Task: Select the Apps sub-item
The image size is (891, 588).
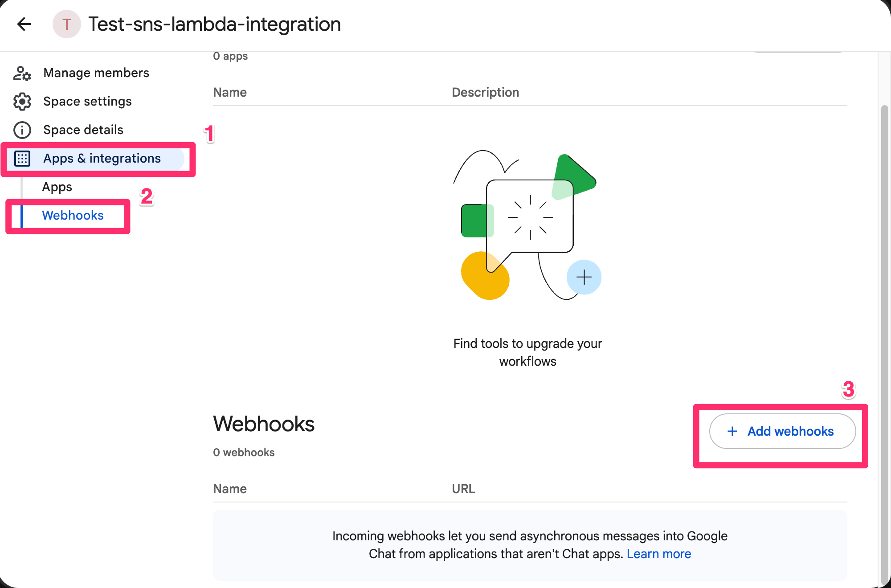Action: (x=57, y=187)
